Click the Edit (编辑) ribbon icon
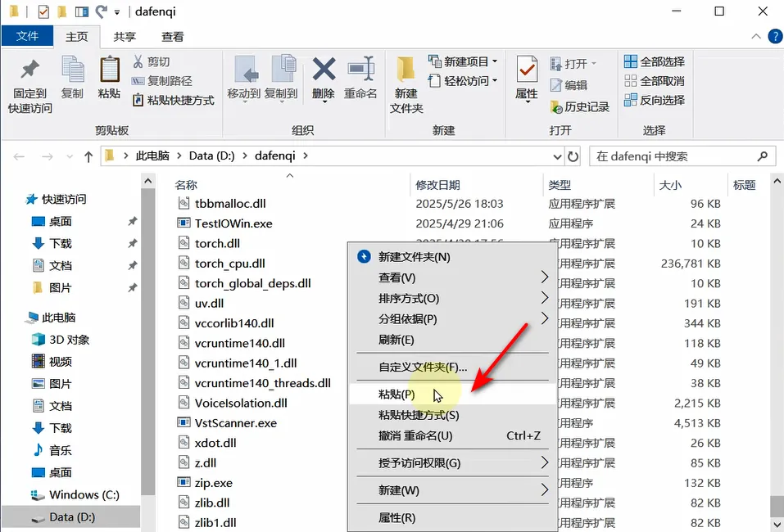 tap(556, 85)
